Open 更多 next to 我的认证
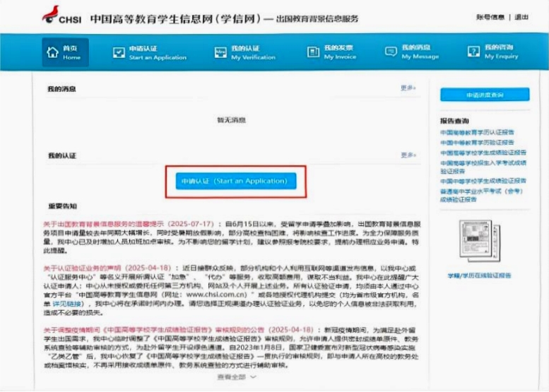This screenshot has height=392, width=549. point(408,155)
